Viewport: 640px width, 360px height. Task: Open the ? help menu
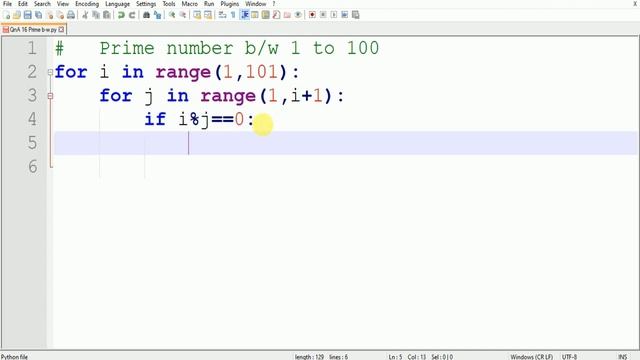click(273, 4)
